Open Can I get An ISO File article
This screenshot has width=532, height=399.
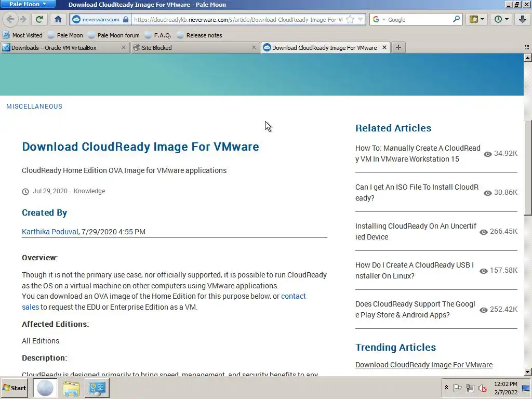tap(417, 192)
